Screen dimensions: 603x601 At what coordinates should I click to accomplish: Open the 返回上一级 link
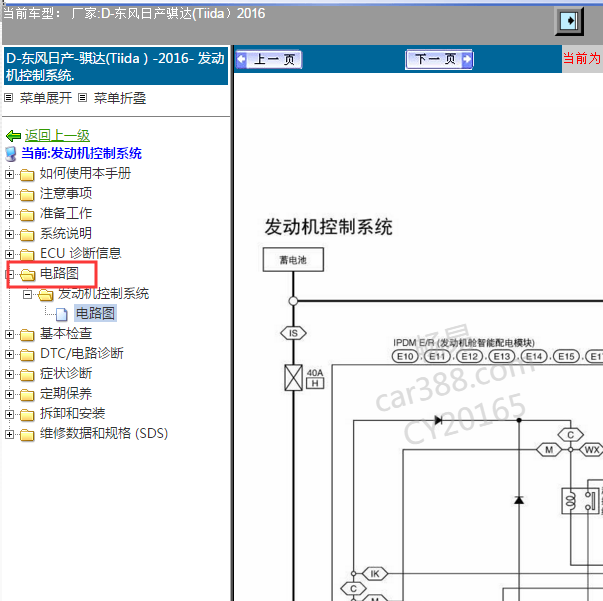pos(57,135)
